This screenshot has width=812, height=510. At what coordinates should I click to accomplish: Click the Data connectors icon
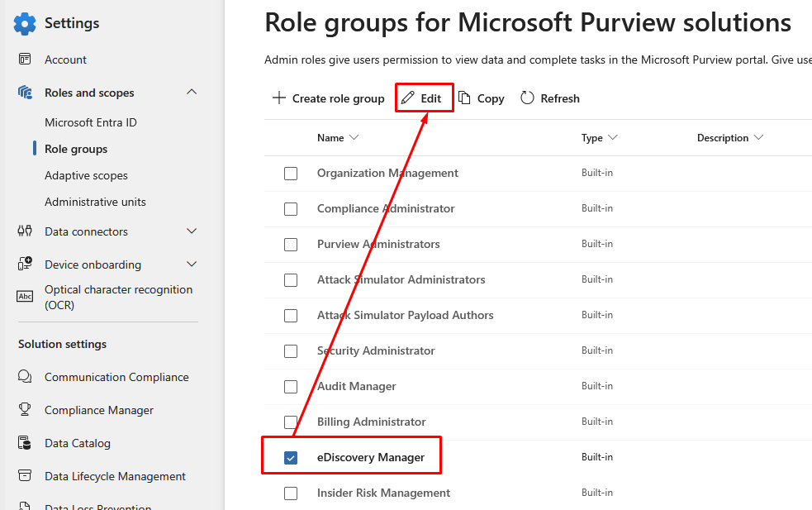click(x=25, y=231)
